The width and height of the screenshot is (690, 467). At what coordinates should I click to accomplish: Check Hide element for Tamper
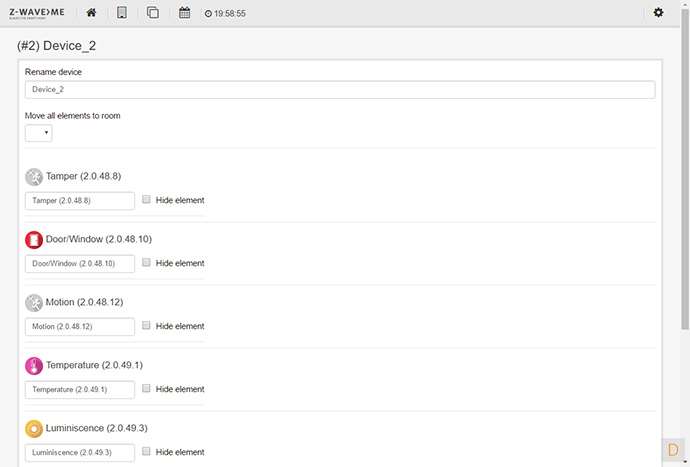click(146, 199)
